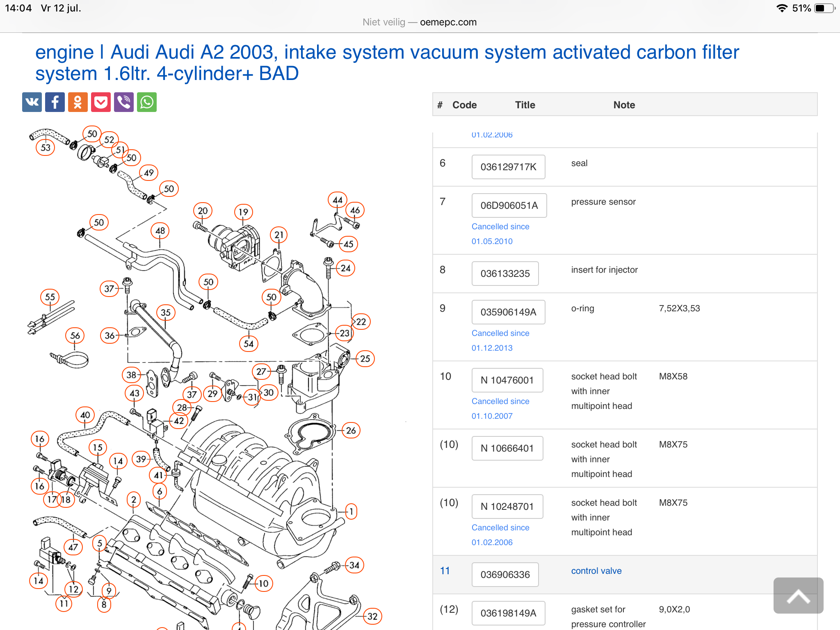Select diagram callout 22
Screen dimensions: 840x630
click(361, 322)
